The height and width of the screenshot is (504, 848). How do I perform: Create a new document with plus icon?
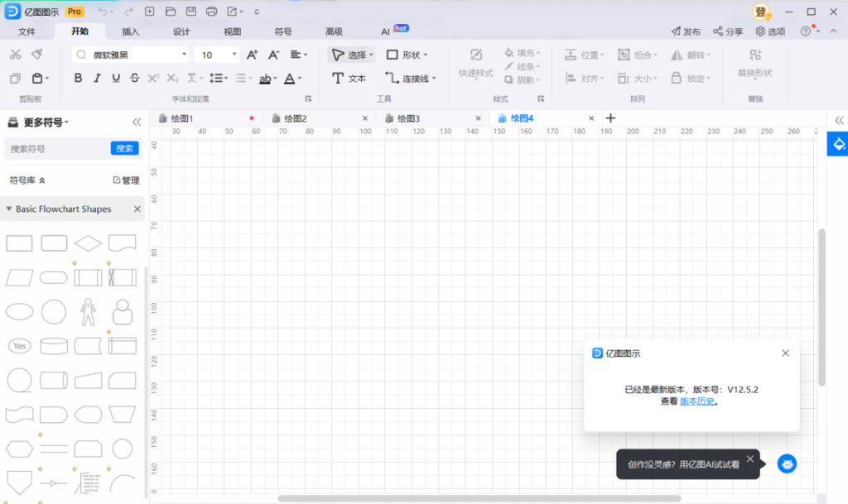[x=150, y=12]
